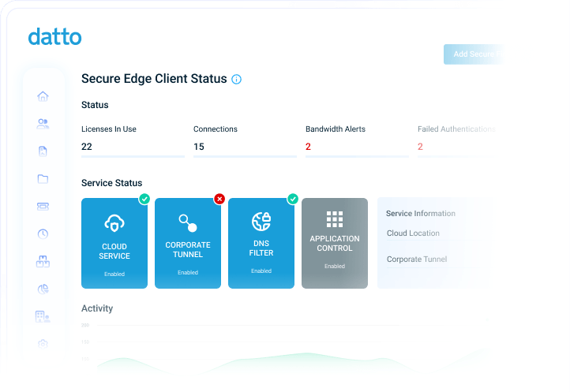Image resolution: width=570 pixels, height=392 pixels.
Task: Click the Activity heading
Action: click(x=97, y=308)
